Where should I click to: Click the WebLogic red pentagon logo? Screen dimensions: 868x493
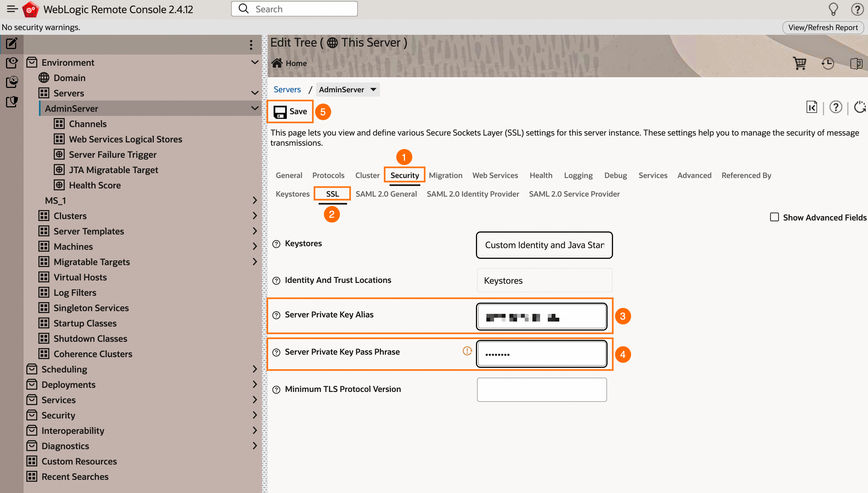point(30,9)
